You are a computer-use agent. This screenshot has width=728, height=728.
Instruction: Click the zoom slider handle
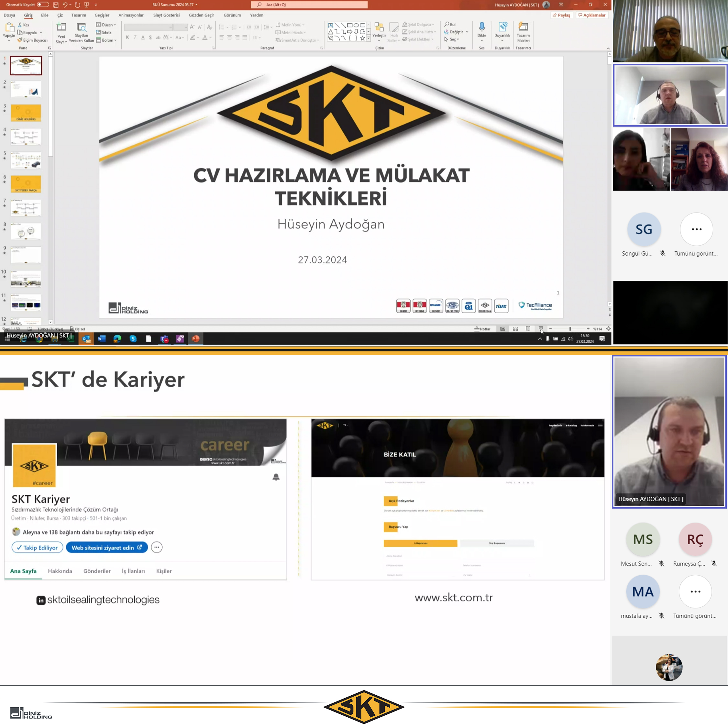[570, 329]
